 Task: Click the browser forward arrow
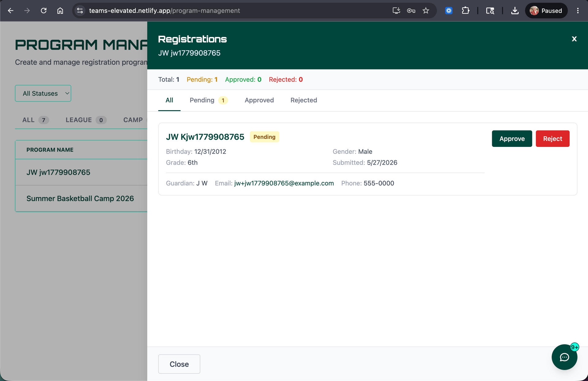click(x=27, y=11)
